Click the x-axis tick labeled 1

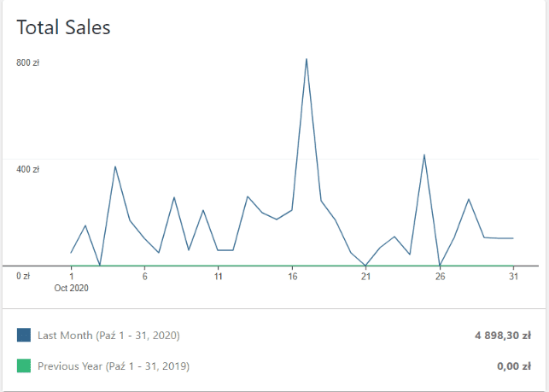[x=72, y=276]
